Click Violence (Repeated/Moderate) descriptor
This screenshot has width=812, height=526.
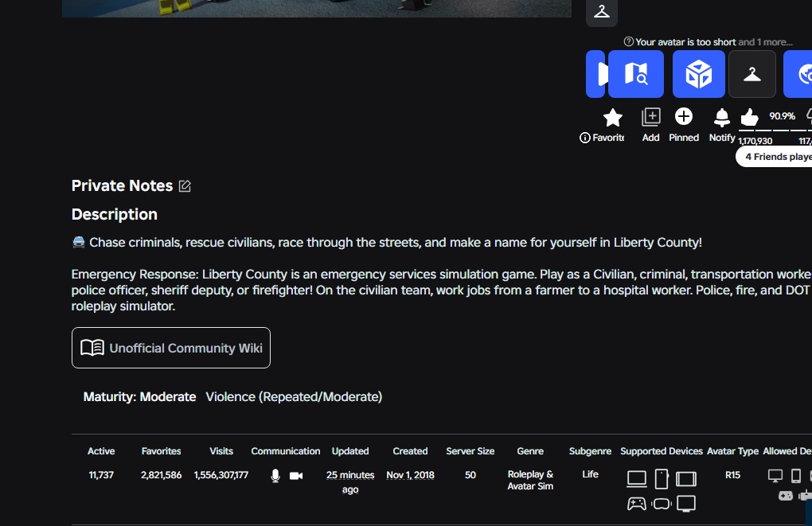[x=294, y=397]
